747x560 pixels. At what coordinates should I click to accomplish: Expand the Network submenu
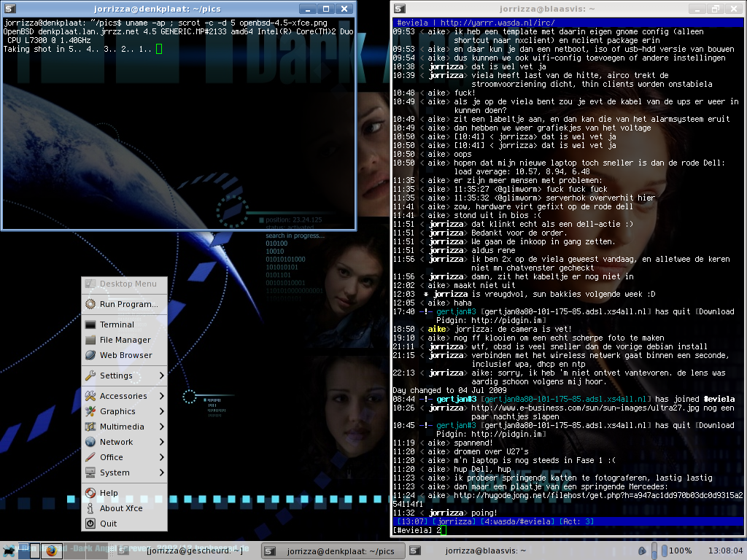(x=124, y=442)
